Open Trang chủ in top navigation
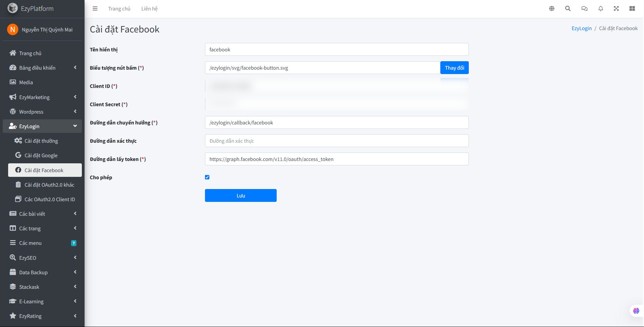 tap(119, 9)
